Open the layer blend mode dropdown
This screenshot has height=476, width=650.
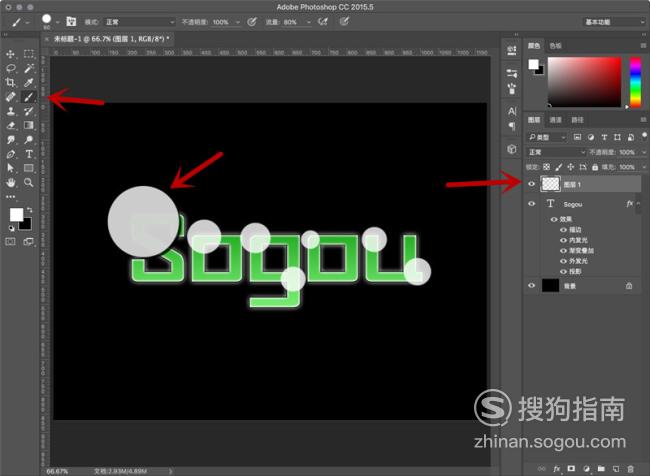[x=556, y=152]
